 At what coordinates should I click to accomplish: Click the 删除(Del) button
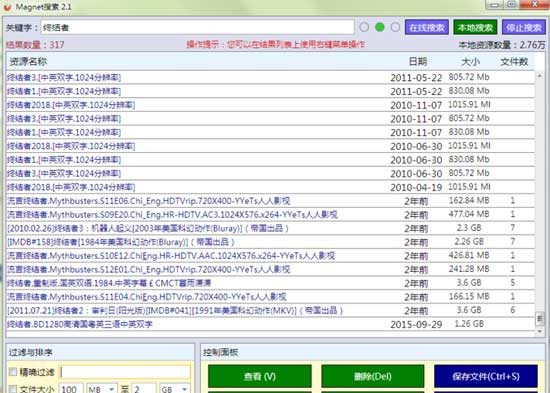tap(373, 376)
